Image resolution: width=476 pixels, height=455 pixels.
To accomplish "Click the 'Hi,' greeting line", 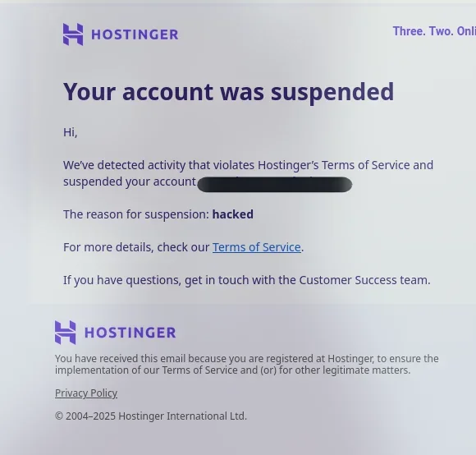I will (70, 132).
